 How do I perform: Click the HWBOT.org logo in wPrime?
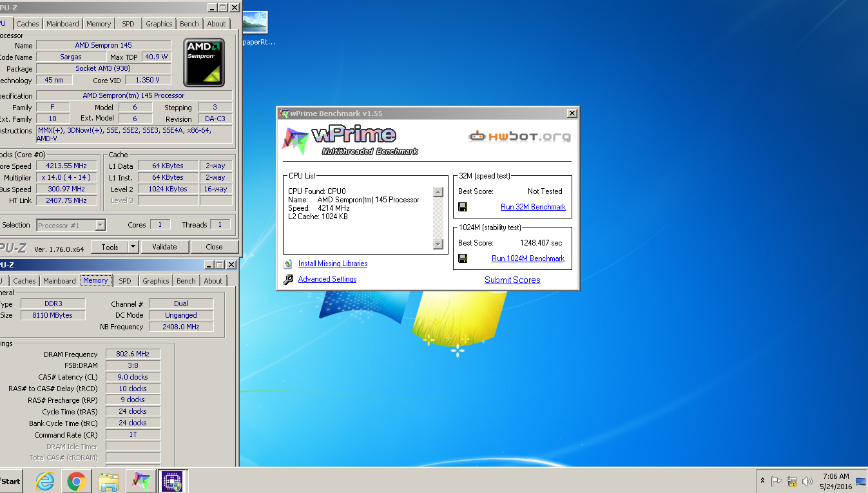[519, 136]
